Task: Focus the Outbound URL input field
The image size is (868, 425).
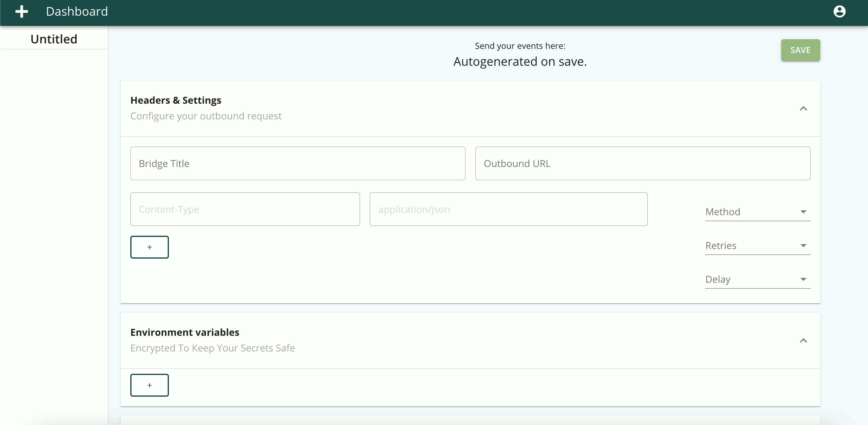Action: point(642,163)
